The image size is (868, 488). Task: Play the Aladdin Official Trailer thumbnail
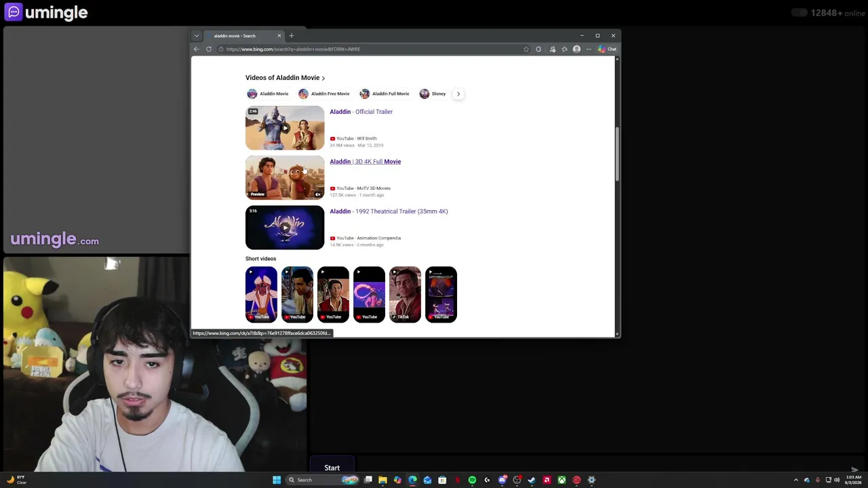point(285,128)
